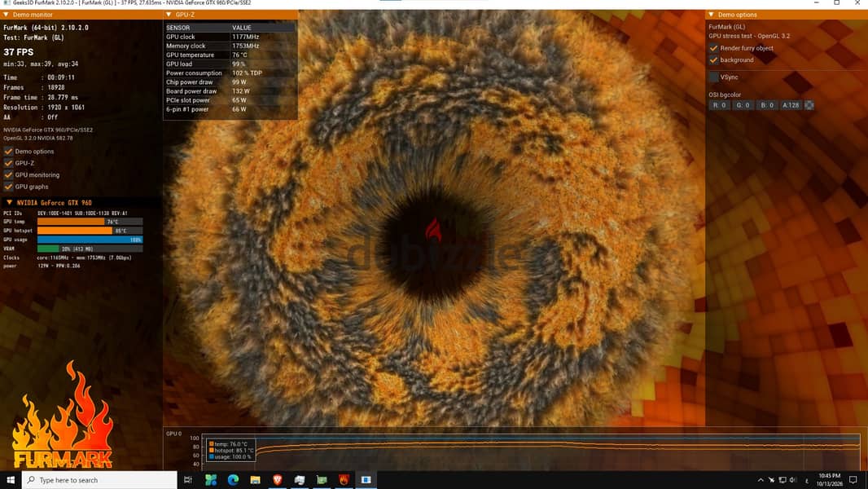
Task: Open File Explorer from the taskbar
Action: [x=255, y=480]
